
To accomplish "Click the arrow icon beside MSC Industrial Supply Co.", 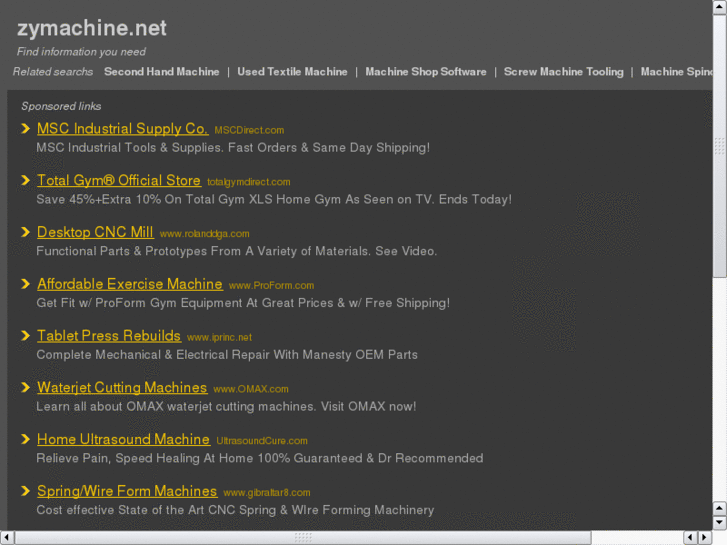I will (26, 128).
